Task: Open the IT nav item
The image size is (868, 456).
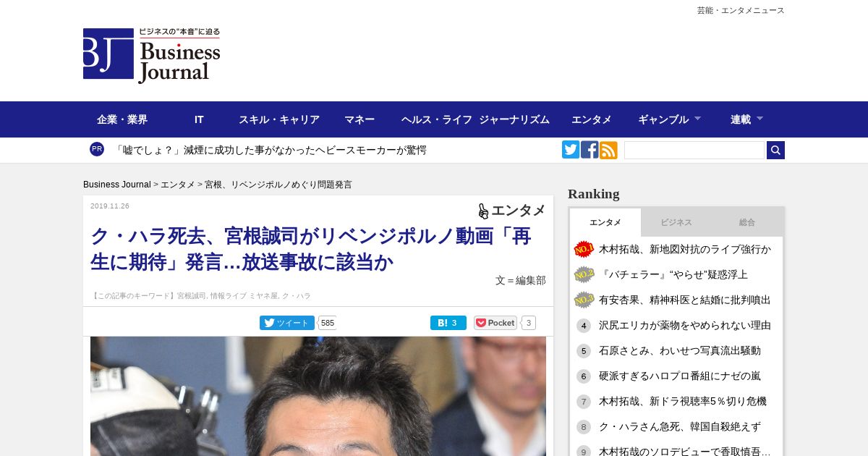Action: [x=199, y=119]
